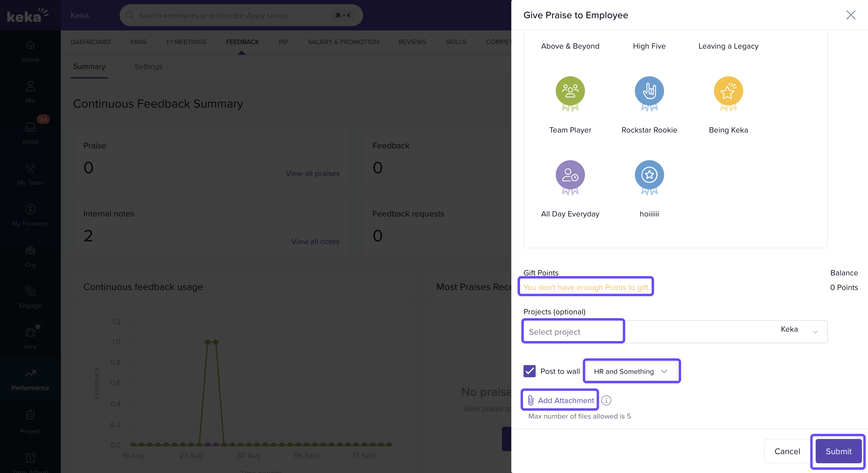
Task: Open the Engage sidebar icon
Action: tap(30, 297)
